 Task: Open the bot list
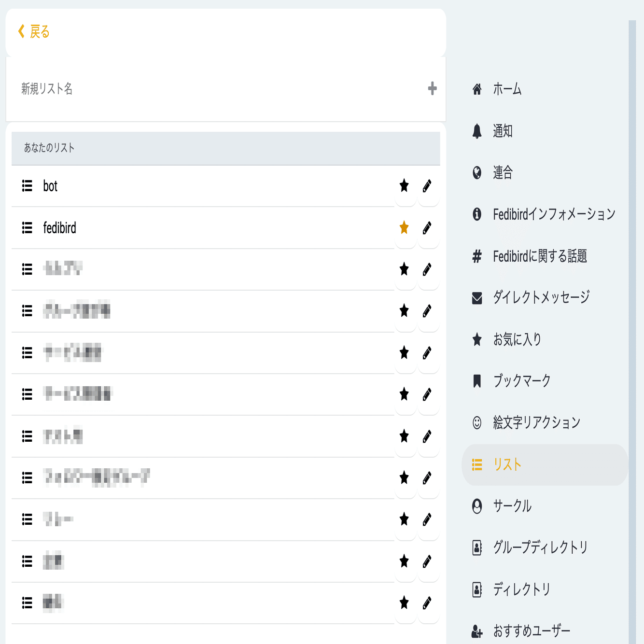(50, 186)
